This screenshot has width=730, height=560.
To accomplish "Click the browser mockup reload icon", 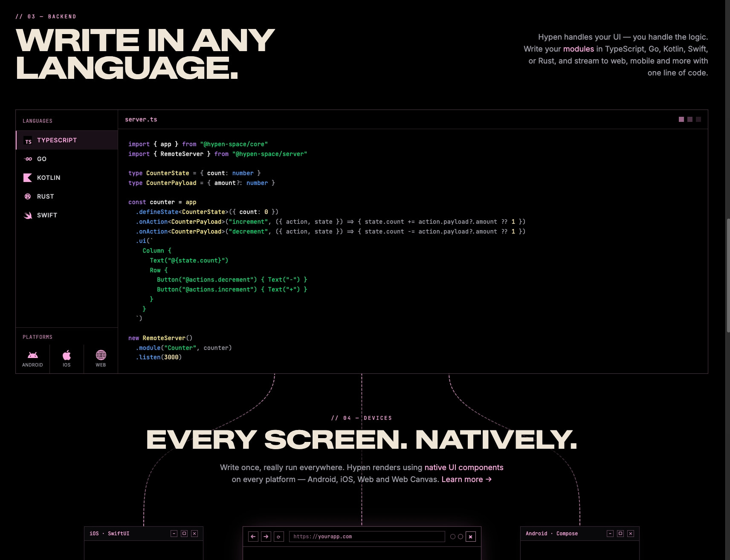I will tap(279, 537).
